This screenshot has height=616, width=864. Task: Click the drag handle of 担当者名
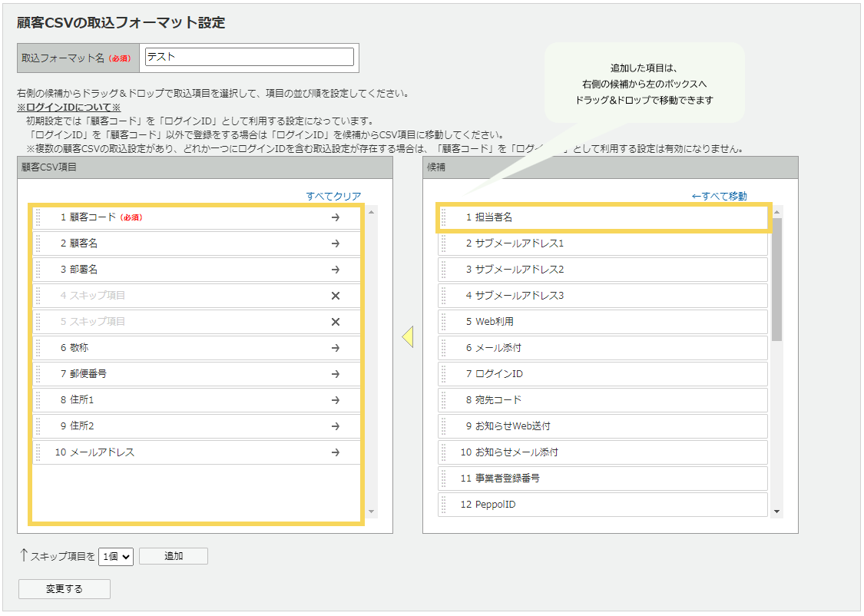(442, 217)
